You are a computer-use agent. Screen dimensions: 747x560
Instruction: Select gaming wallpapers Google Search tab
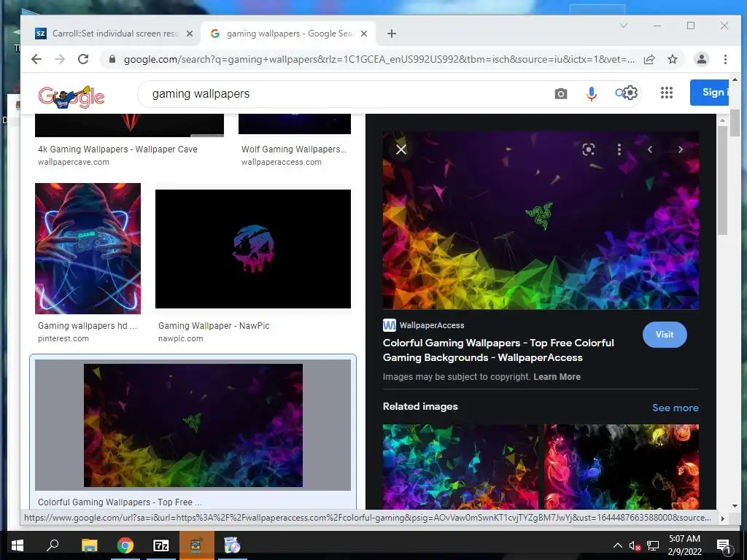tap(289, 34)
